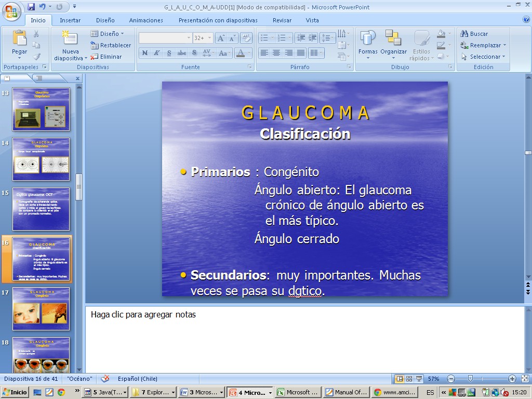Click the Restablecer button
The image size is (532, 399).
(x=111, y=45)
